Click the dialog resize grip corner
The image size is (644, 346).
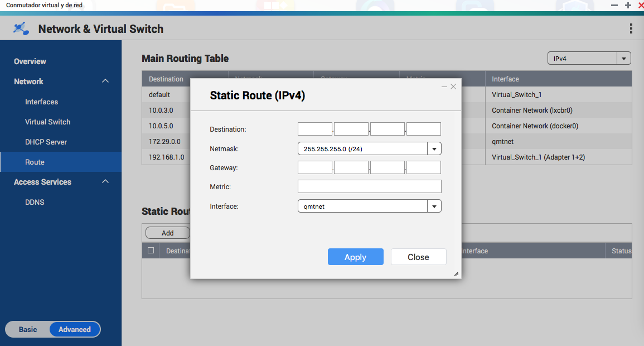pos(456,273)
